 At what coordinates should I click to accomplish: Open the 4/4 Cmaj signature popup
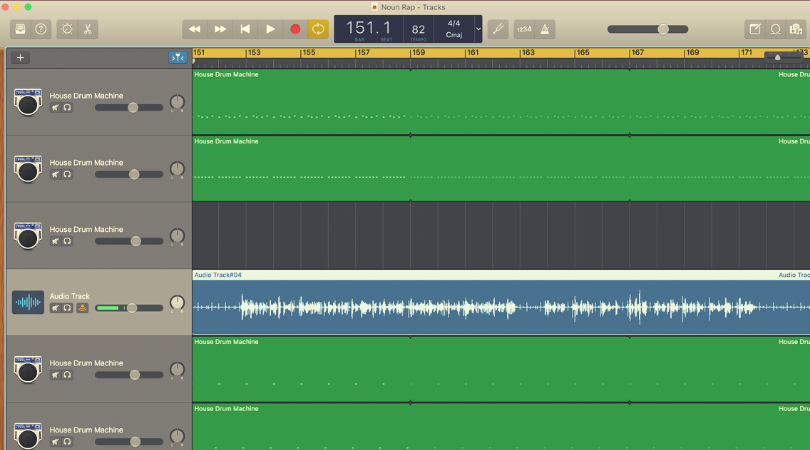coord(454,29)
